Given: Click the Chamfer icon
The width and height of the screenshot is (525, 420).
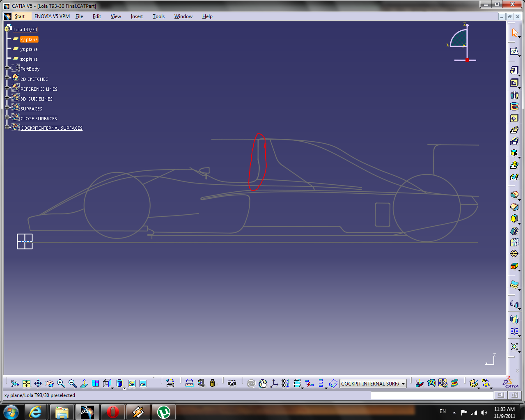Looking at the screenshot, I should [514, 207].
